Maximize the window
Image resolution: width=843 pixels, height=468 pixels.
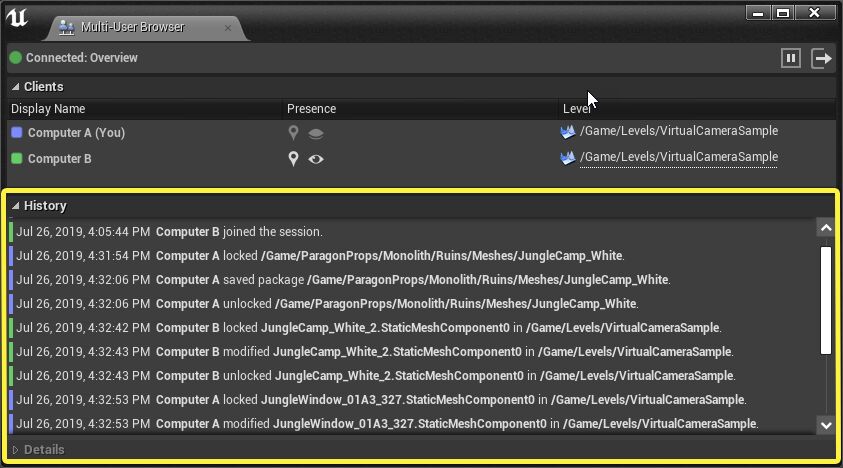(783, 13)
